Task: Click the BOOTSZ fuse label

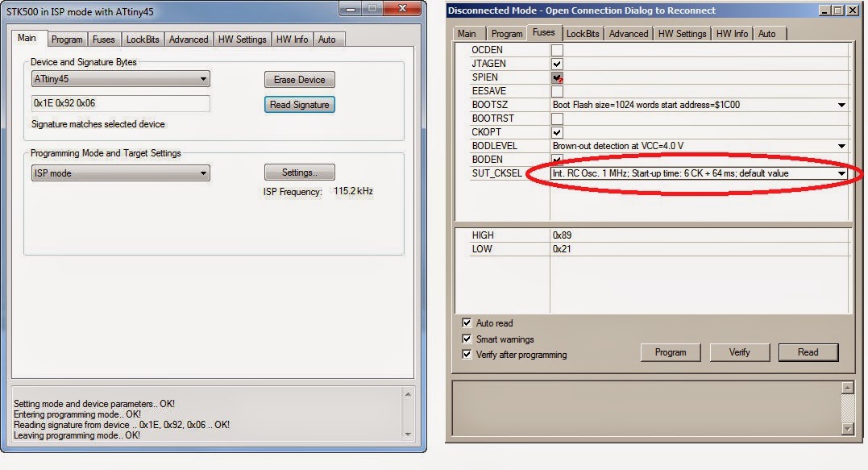Action: coord(489,105)
